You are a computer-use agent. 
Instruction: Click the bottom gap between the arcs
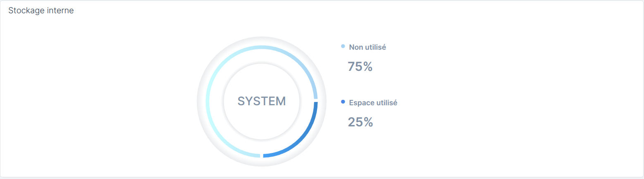pyautogui.click(x=262, y=156)
